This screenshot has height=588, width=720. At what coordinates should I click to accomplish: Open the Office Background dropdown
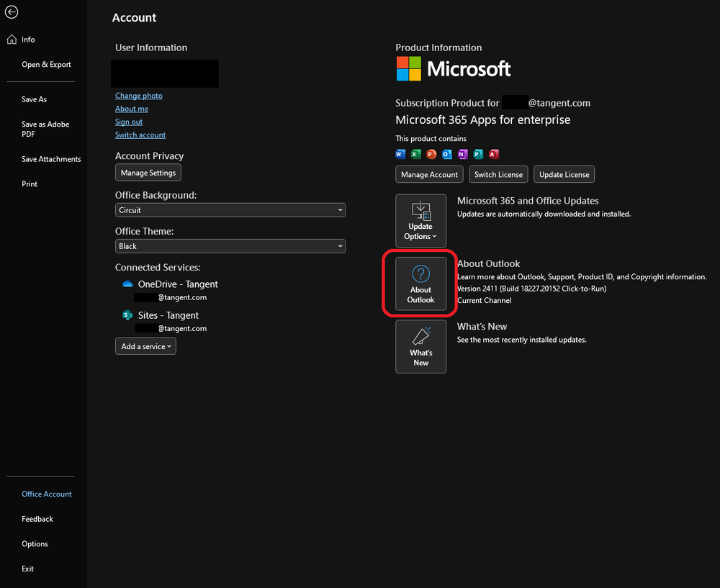click(x=230, y=210)
